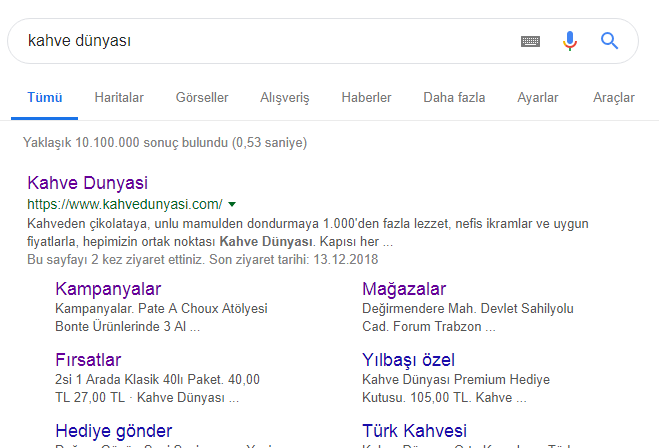Open the Alışveriş tab
The height and width of the screenshot is (448, 659).
point(285,98)
